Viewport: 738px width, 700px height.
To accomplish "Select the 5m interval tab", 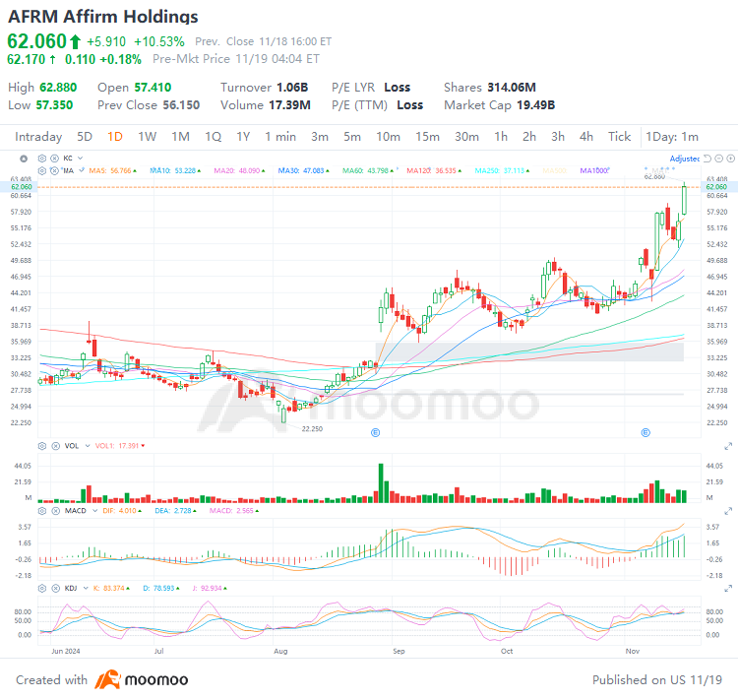I will 352,137.
